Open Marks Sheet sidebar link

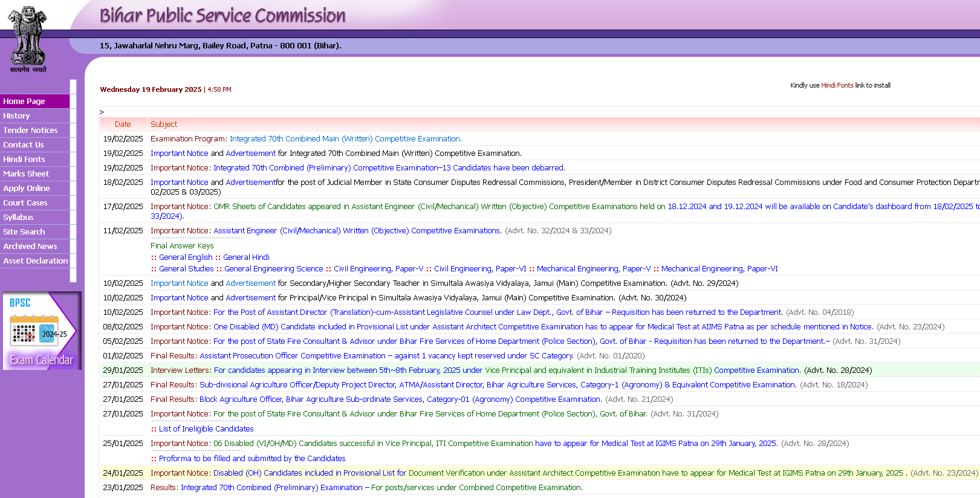point(26,174)
